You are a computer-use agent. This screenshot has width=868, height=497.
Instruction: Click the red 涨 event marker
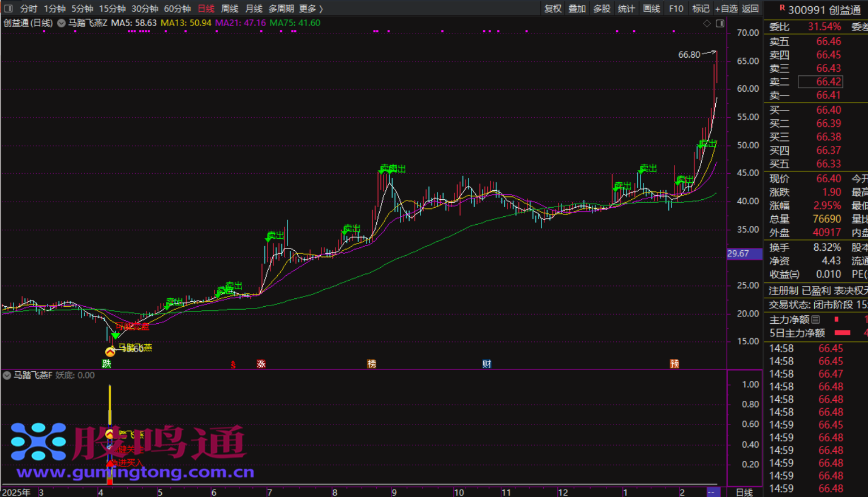(261, 363)
